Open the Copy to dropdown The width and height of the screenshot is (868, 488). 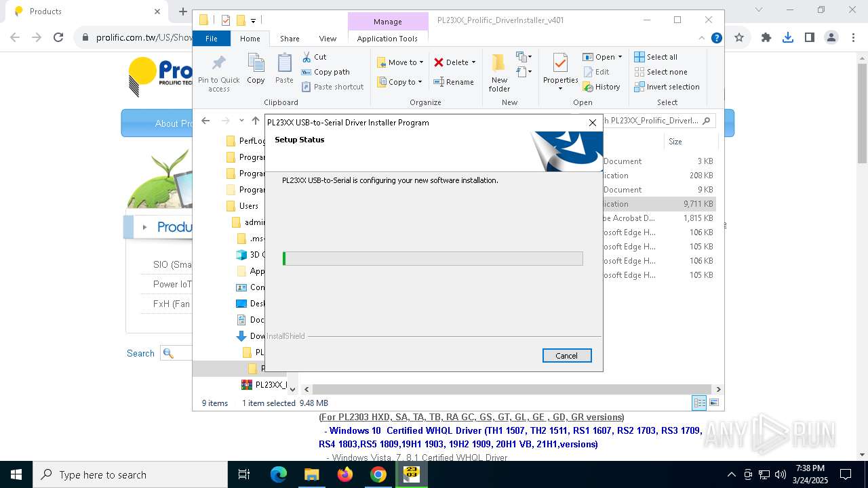[x=399, y=82]
